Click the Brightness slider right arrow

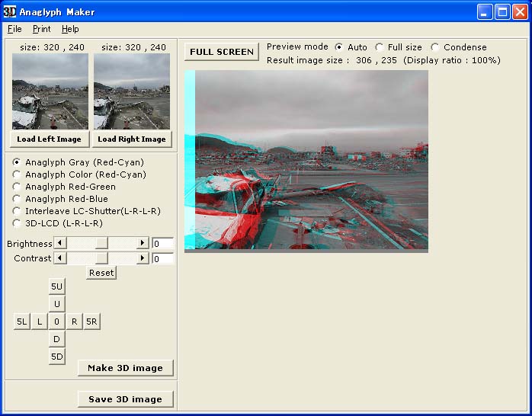(142, 243)
